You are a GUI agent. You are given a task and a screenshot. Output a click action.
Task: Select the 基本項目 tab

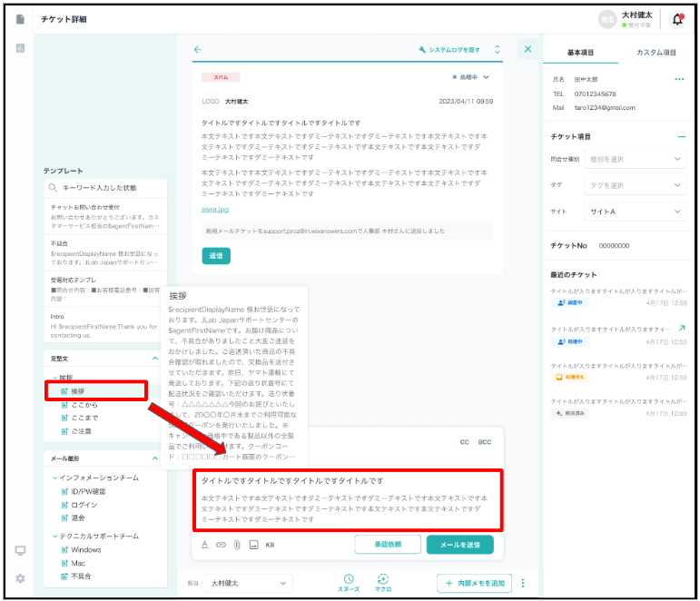[580, 53]
